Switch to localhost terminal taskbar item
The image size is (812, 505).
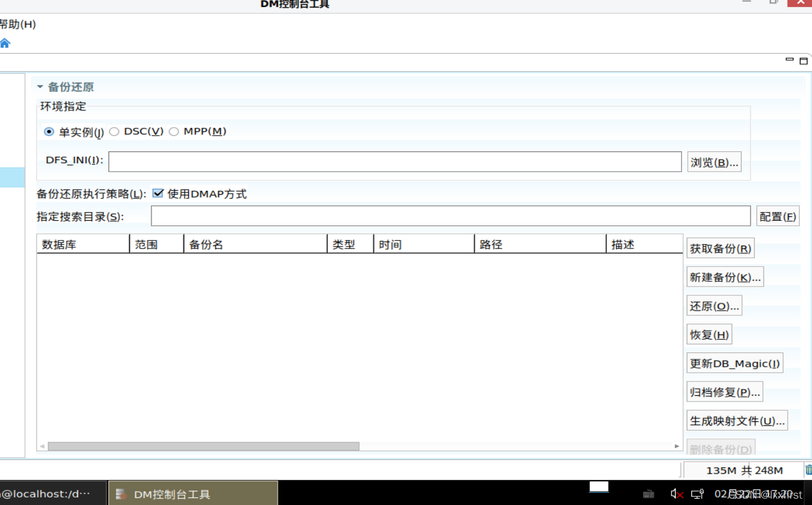53,493
